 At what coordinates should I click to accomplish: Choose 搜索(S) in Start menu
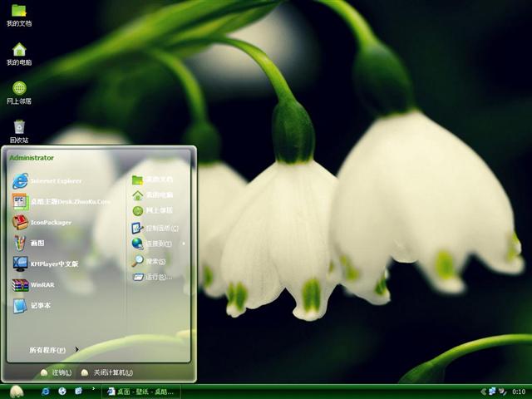point(155,261)
